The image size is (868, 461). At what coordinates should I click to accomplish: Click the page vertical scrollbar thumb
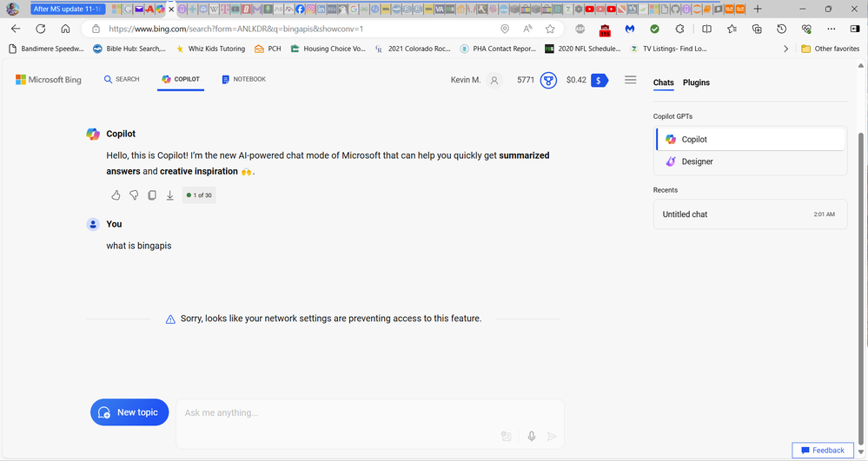861,287
